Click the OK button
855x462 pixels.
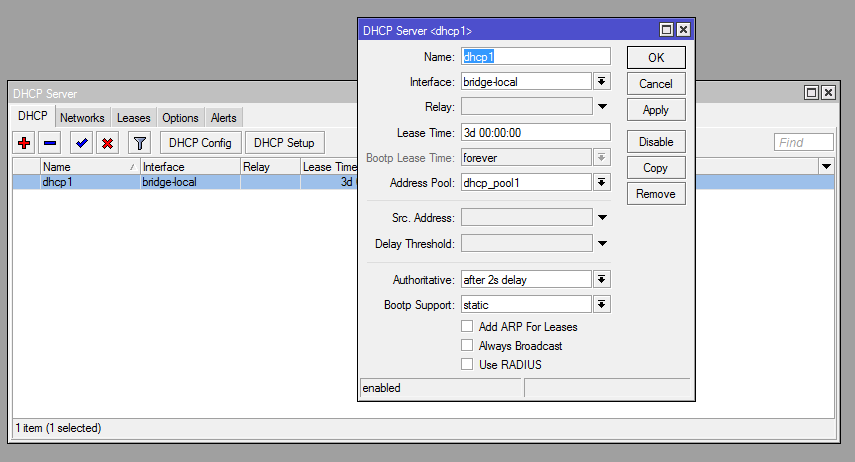pos(656,58)
